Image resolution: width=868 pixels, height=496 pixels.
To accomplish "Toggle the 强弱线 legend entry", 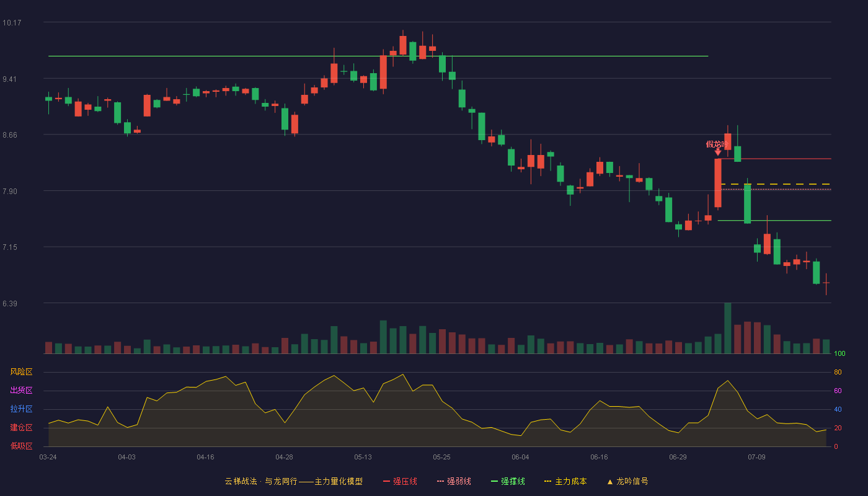I will click(454, 481).
